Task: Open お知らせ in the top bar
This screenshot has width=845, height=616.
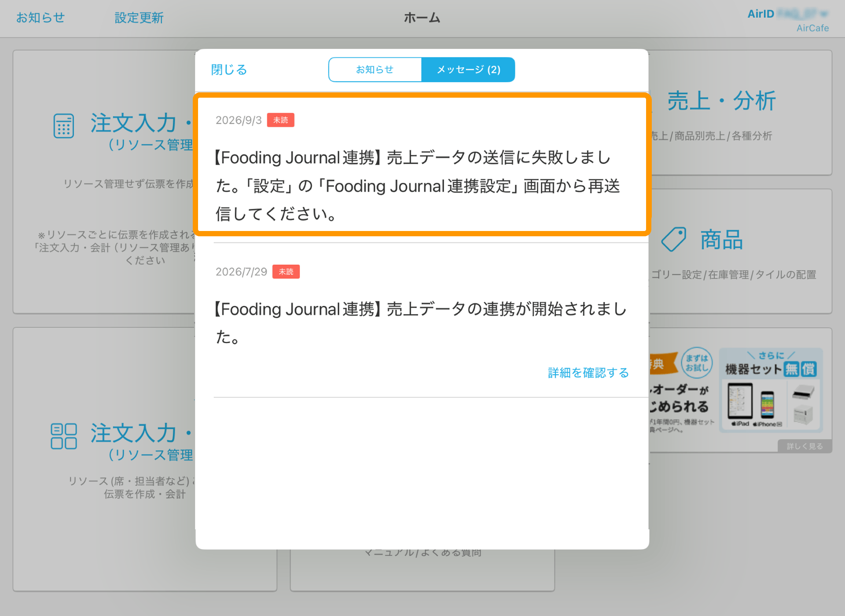Action: 40,18
